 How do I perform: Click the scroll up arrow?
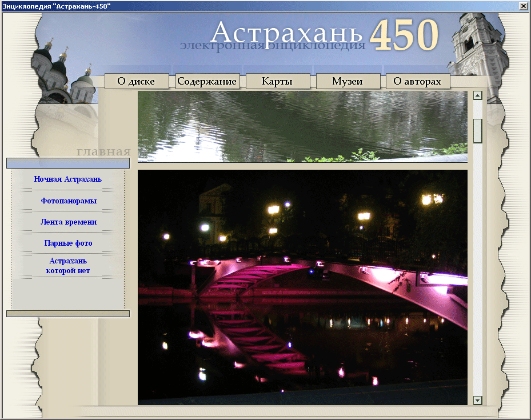(x=477, y=95)
